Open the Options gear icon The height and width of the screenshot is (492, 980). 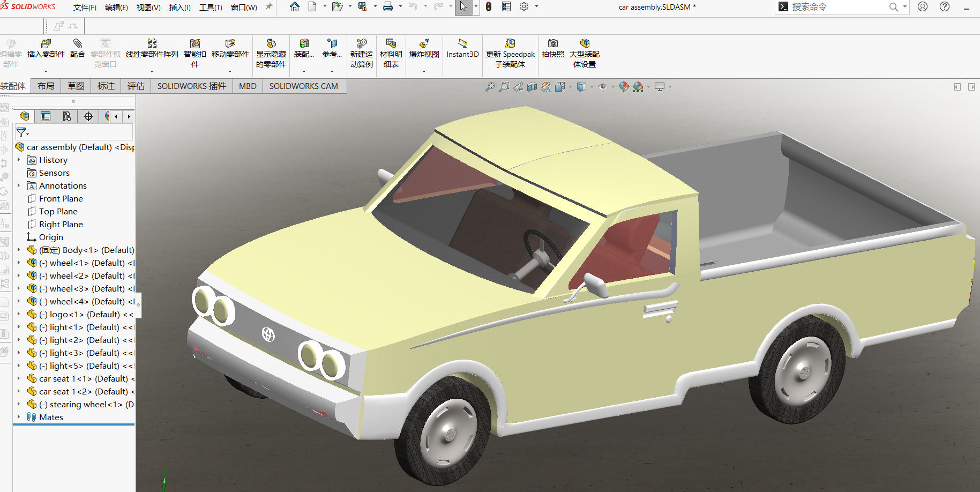(524, 7)
